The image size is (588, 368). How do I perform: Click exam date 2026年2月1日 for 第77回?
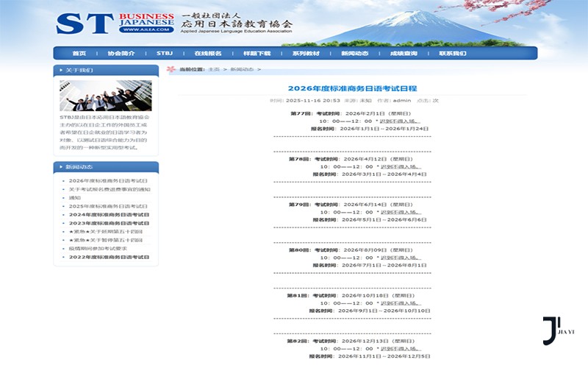tap(365, 113)
